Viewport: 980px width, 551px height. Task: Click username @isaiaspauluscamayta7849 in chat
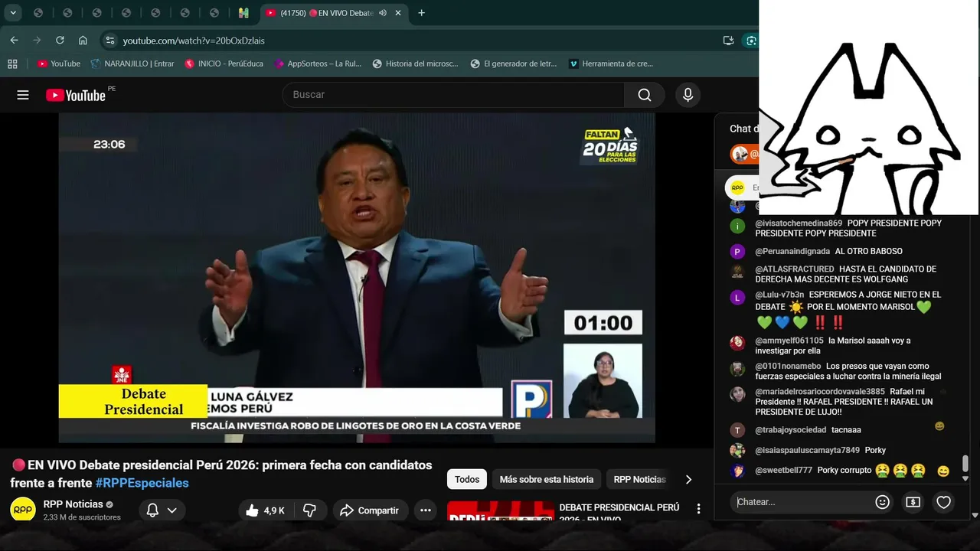pos(808,450)
